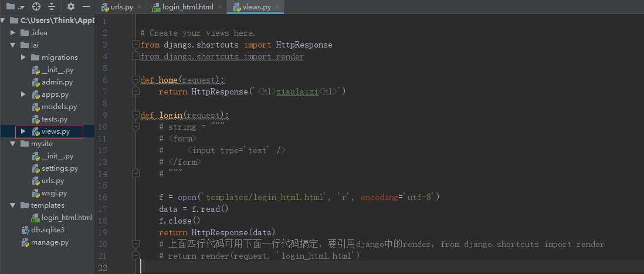Select manage.py in project tree
The height and width of the screenshot is (274, 644).
pos(50,242)
